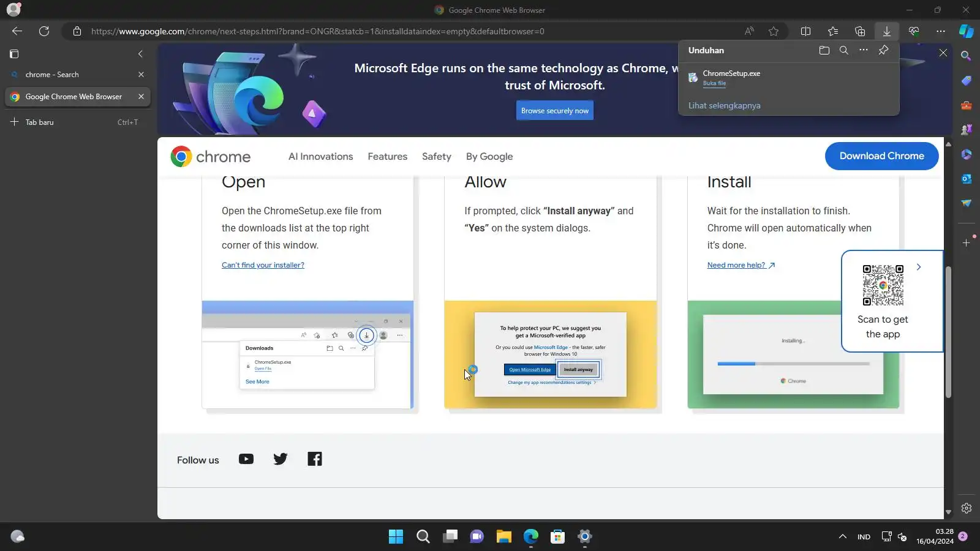Open Settings from the taskbar
980x551 pixels.
pos(584,537)
